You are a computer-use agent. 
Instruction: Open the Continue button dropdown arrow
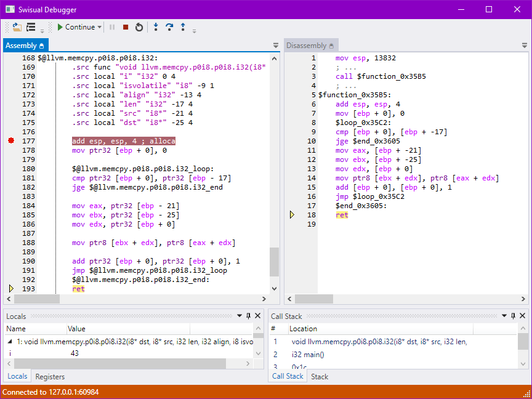pyautogui.click(x=100, y=27)
